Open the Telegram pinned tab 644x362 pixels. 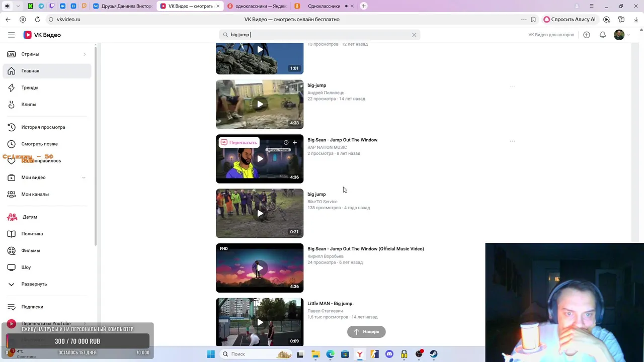tap(41, 6)
